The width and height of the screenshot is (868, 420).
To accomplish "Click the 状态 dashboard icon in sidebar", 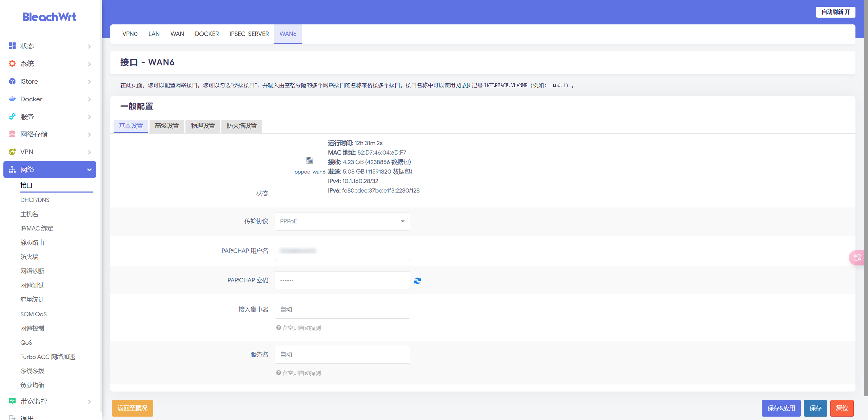I will point(12,46).
